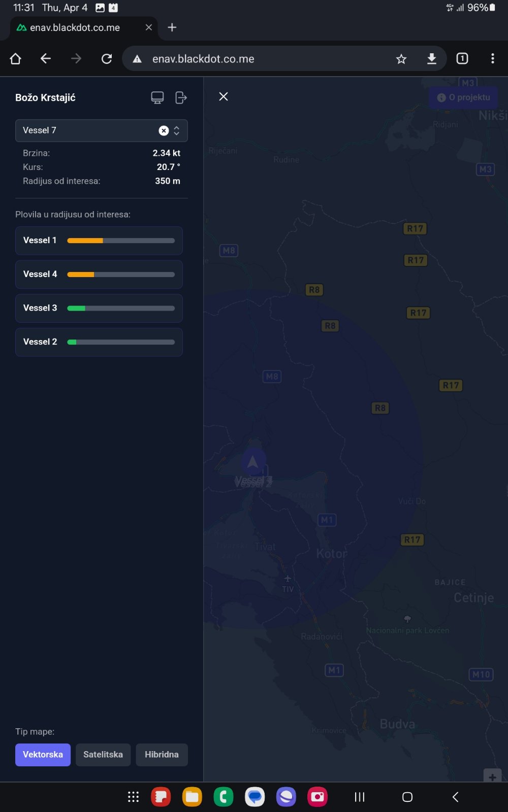
Task: Click the O projektu button
Action: (x=464, y=97)
